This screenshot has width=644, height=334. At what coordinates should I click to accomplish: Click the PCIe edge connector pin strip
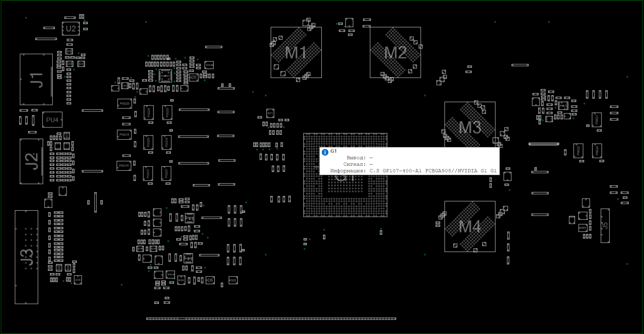271,318
